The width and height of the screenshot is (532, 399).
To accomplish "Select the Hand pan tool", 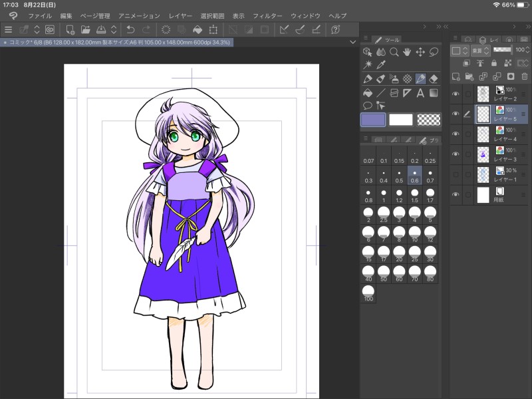I will pos(407,52).
